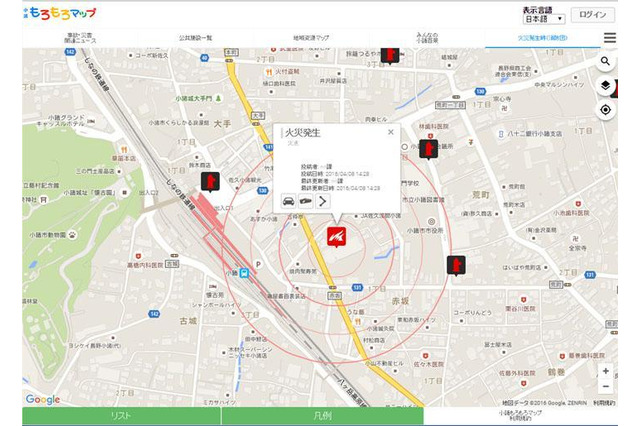The height and width of the screenshot is (426, 640).
Task: Click the ログイン button
Action: pyautogui.click(x=592, y=16)
